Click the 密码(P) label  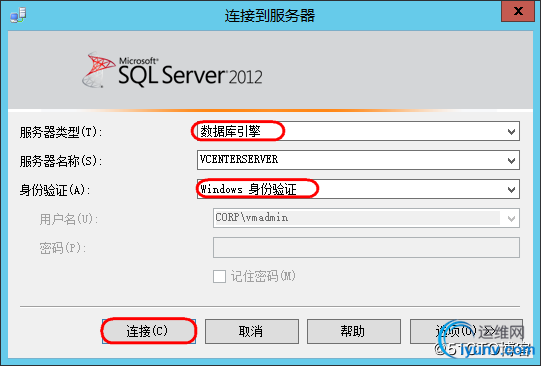click(62, 248)
